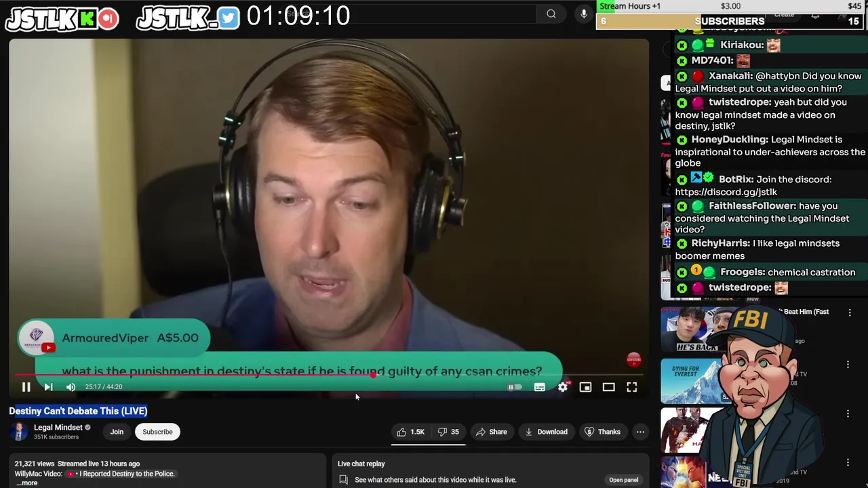
Task: Enter full screen mode
Action: [x=631, y=387]
